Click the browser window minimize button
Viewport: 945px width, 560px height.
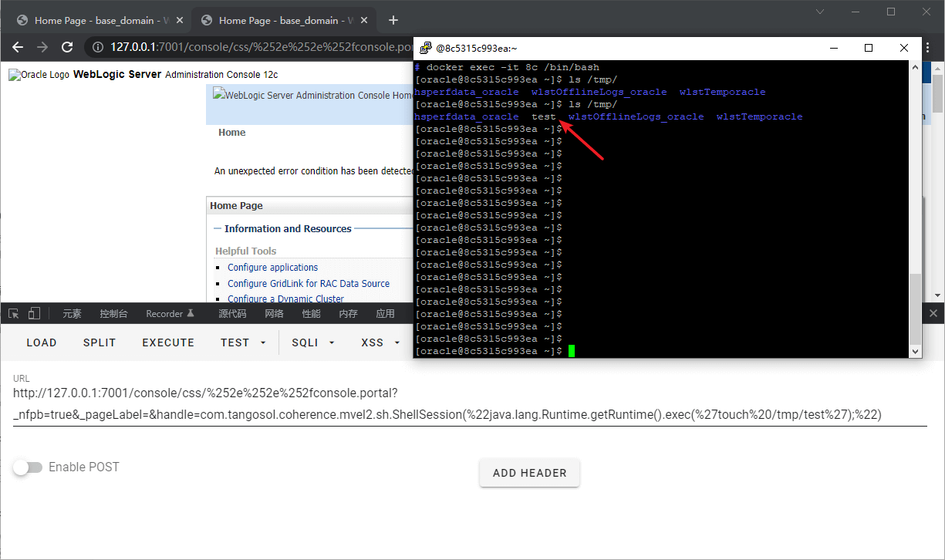click(x=856, y=12)
